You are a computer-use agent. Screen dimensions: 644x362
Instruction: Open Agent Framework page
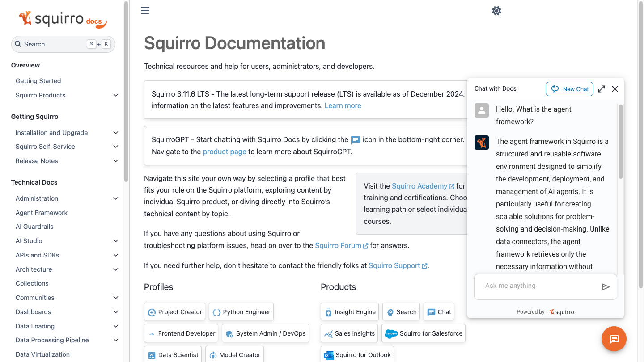pos(42,213)
